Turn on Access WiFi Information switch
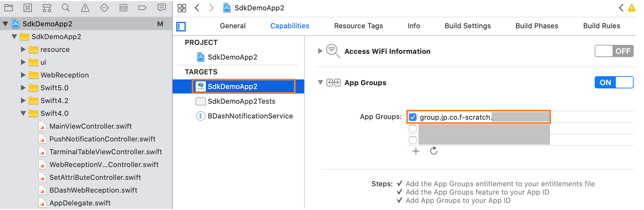The width and height of the screenshot is (644, 210). pos(614,51)
